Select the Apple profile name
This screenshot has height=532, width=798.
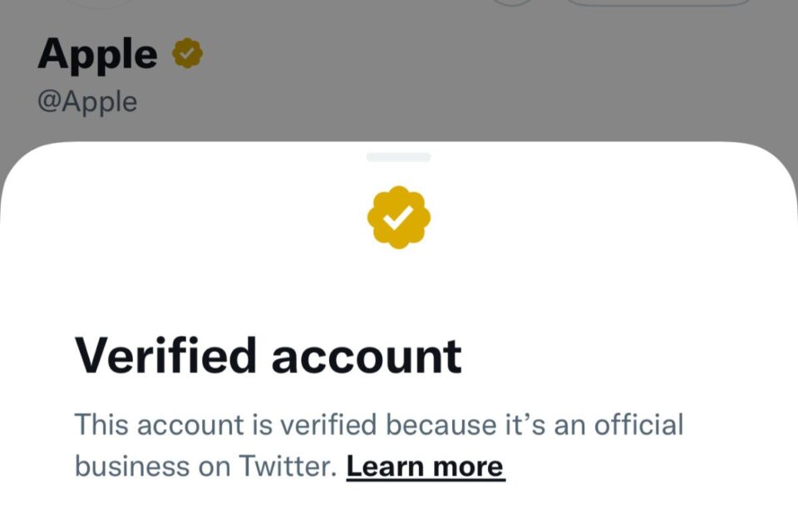coord(97,55)
